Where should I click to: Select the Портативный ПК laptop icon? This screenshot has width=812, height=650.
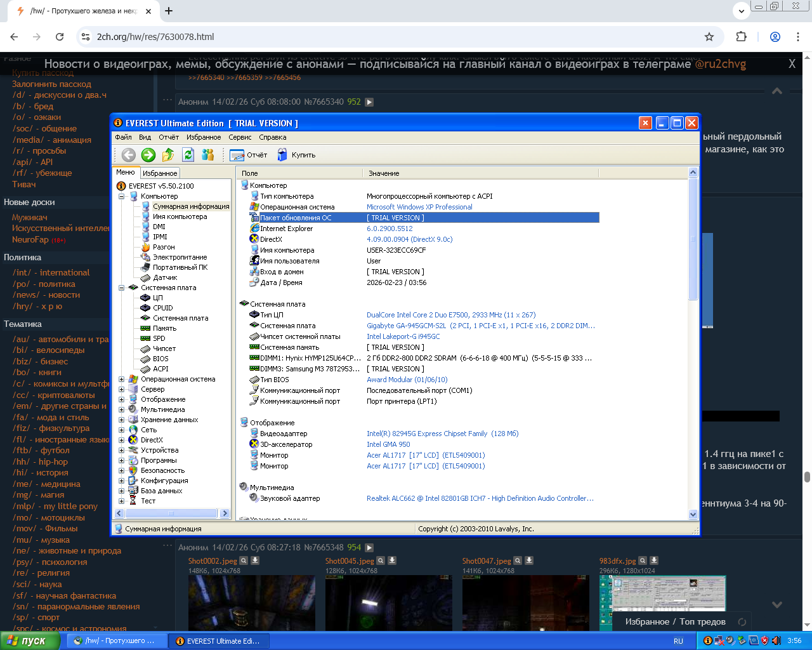pos(145,267)
